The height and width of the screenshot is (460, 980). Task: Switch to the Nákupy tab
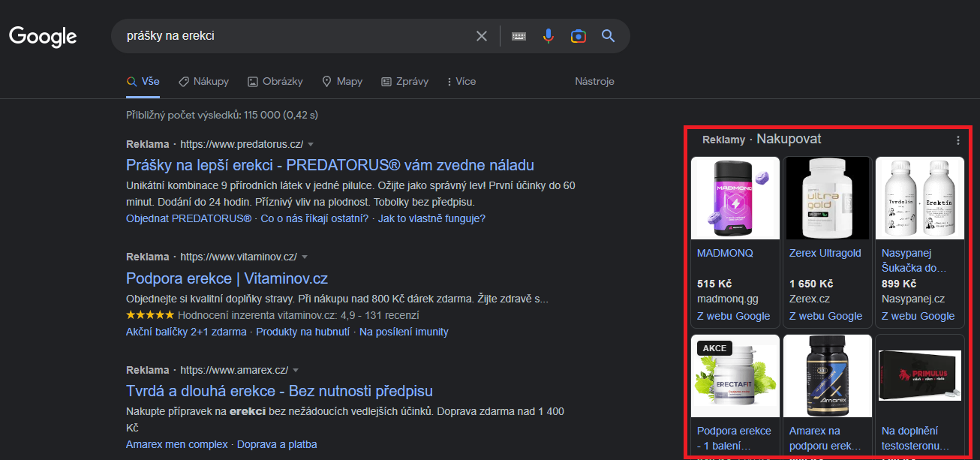[x=203, y=81]
